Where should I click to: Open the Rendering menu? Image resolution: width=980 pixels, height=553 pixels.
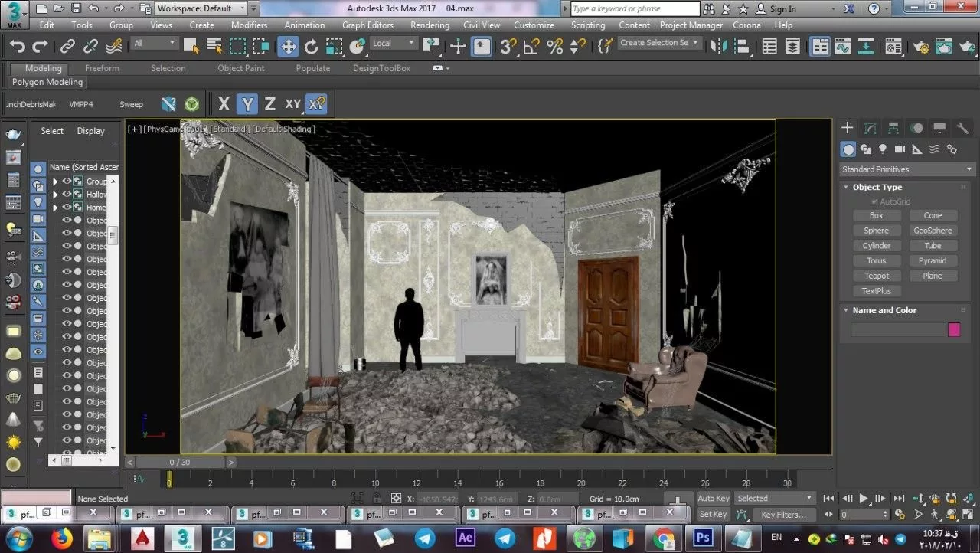coord(430,25)
